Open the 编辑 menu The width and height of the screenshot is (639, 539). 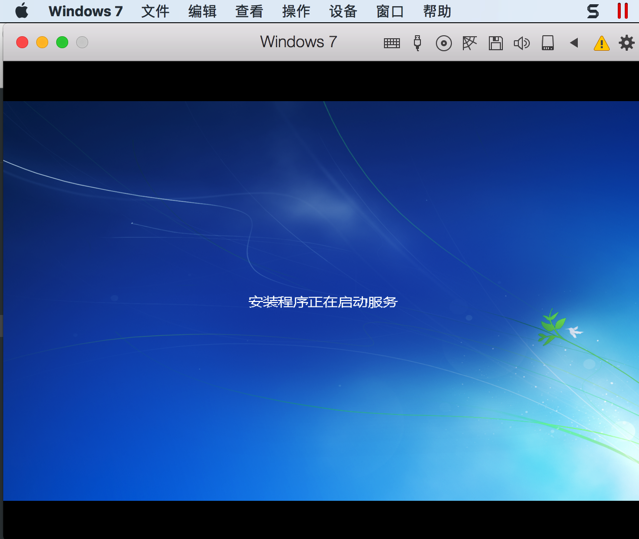coord(202,11)
